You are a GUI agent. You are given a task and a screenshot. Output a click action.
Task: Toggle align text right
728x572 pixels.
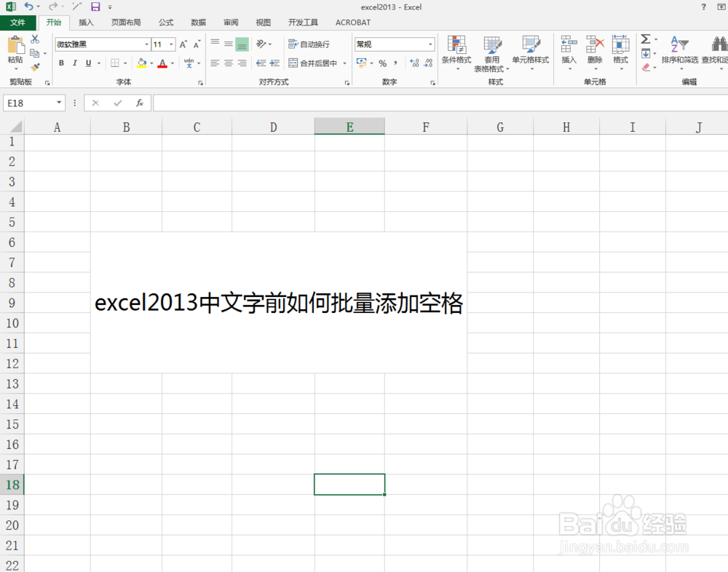pos(242,63)
